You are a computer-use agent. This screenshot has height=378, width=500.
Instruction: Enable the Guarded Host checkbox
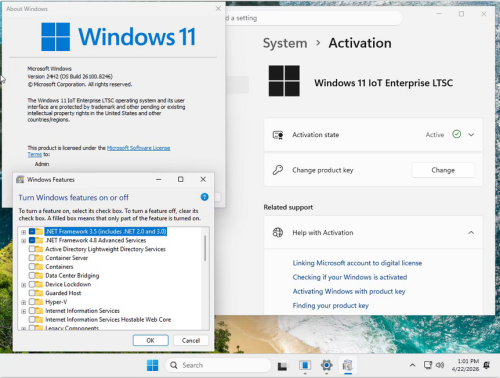tap(32, 293)
